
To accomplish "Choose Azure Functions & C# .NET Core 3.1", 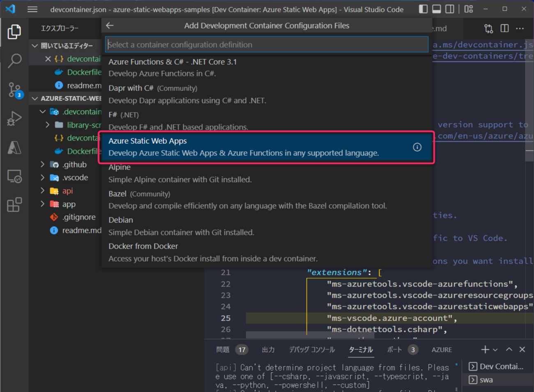I will pos(267,68).
